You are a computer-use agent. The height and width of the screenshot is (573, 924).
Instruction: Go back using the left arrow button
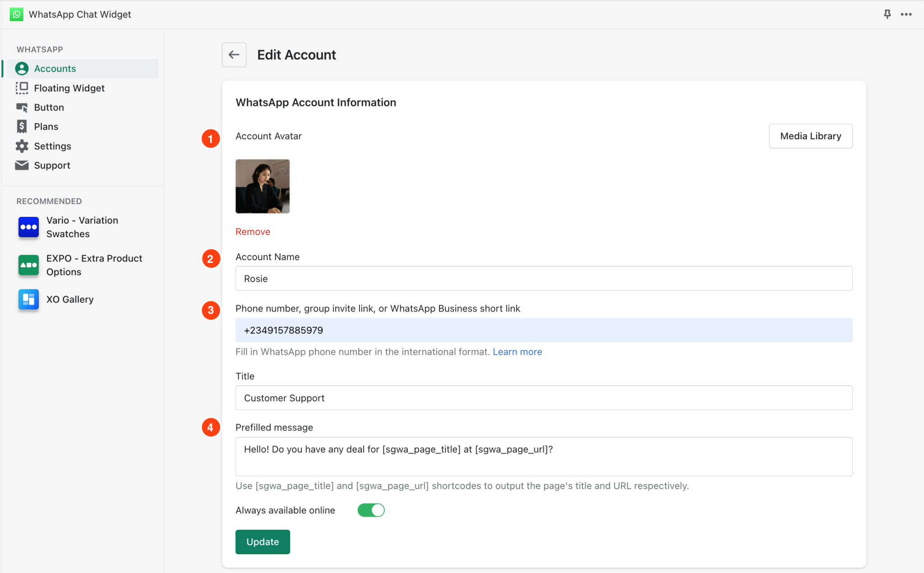[234, 55]
